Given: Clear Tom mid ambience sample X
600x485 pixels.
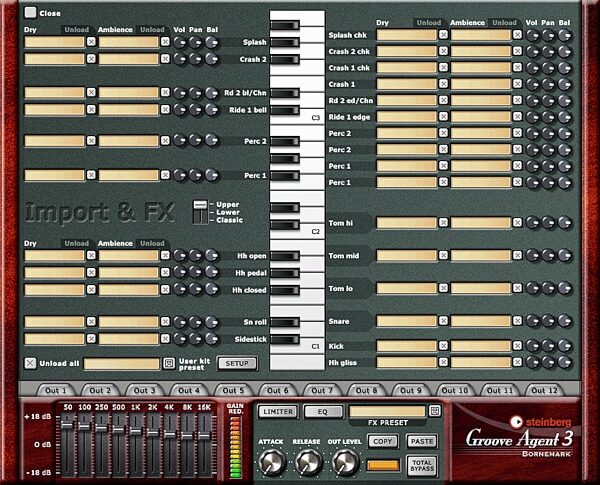Looking at the screenshot, I should 517,255.
